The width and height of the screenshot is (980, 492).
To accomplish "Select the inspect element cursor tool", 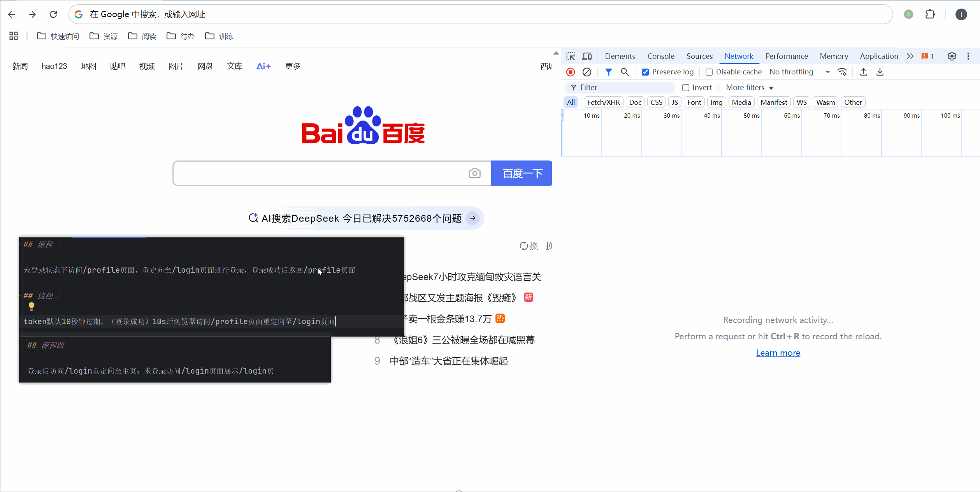I will click(571, 56).
